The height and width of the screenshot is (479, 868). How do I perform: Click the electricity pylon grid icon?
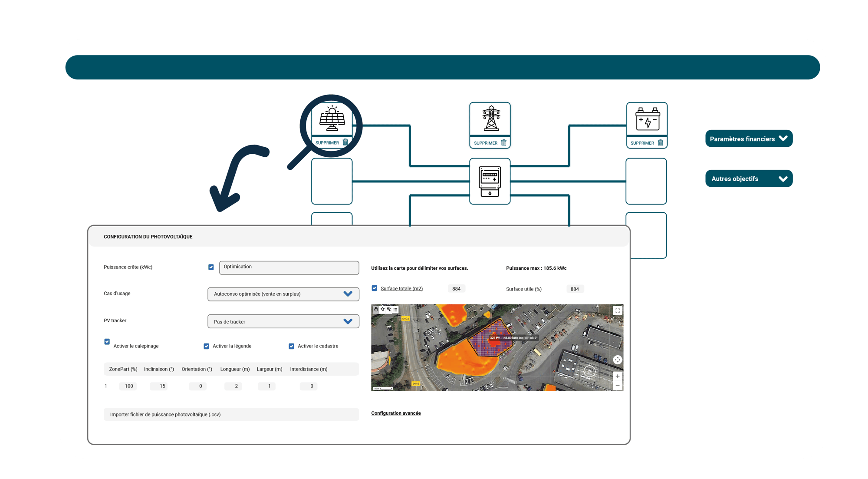pyautogui.click(x=491, y=118)
